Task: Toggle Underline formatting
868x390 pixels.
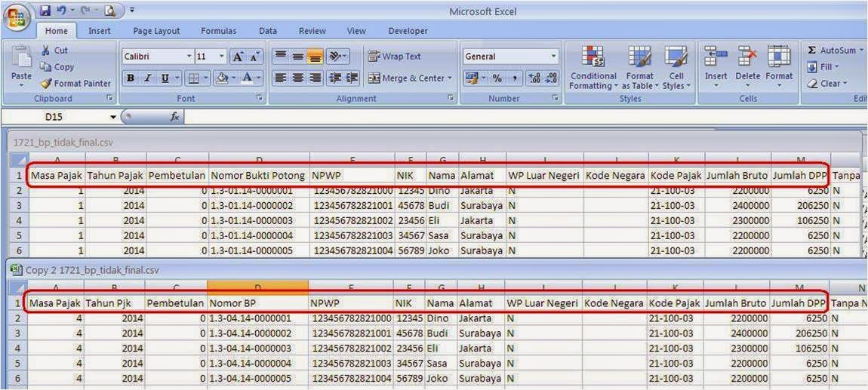Action: [165, 78]
